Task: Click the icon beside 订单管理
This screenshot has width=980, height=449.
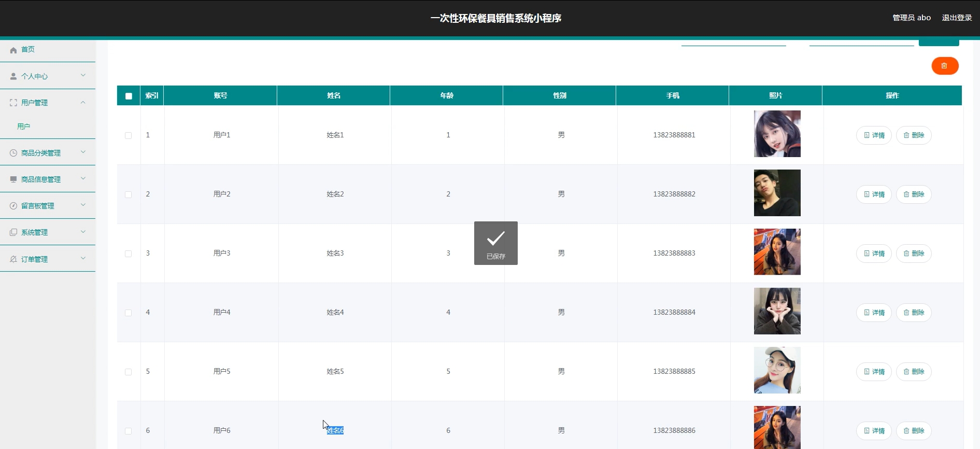Action: (x=13, y=259)
